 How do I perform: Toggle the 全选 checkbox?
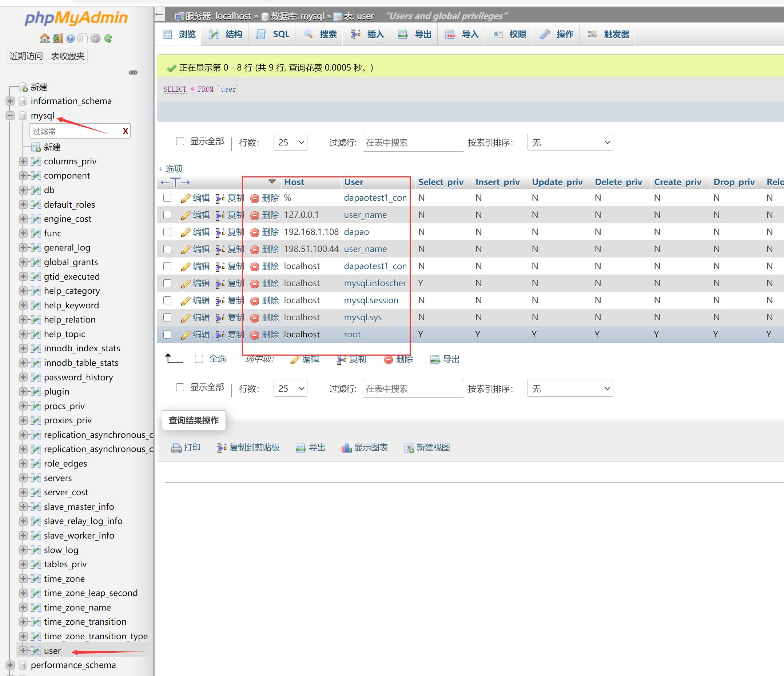[x=199, y=359]
